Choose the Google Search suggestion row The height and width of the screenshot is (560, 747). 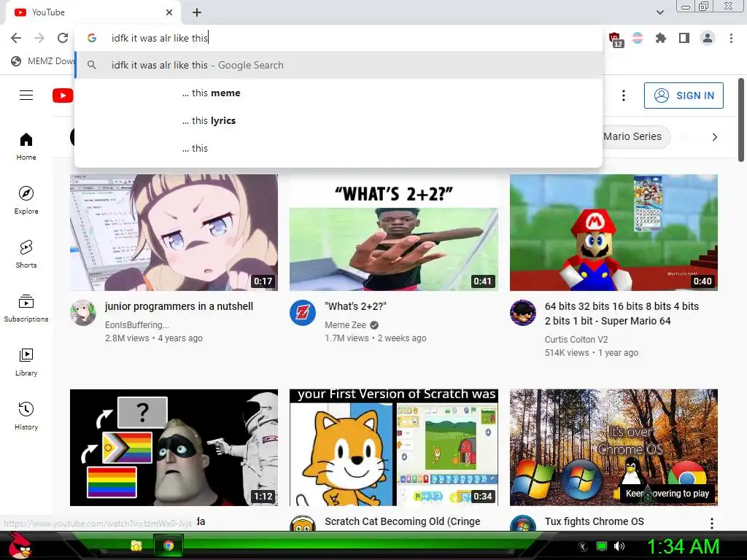click(338, 65)
